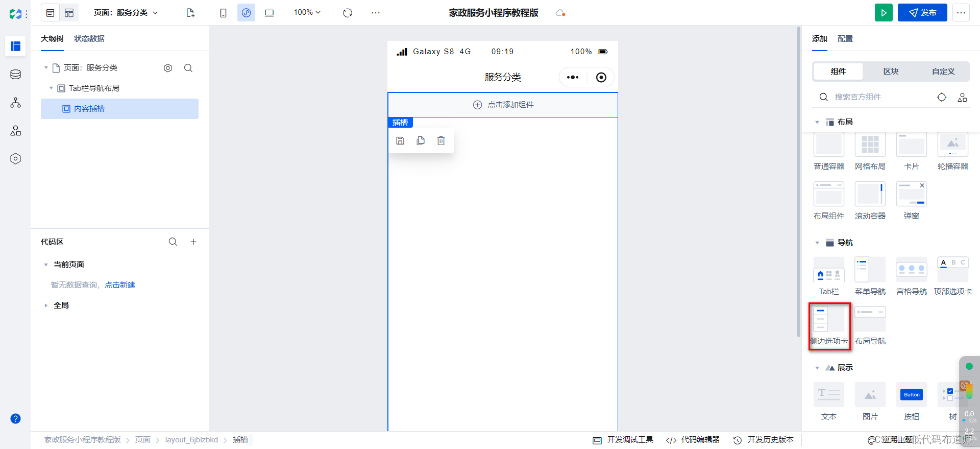The height and width of the screenshot is (449, 980).
Task: Switch to the 添加 panel tab
Action: tap(819, 39)
